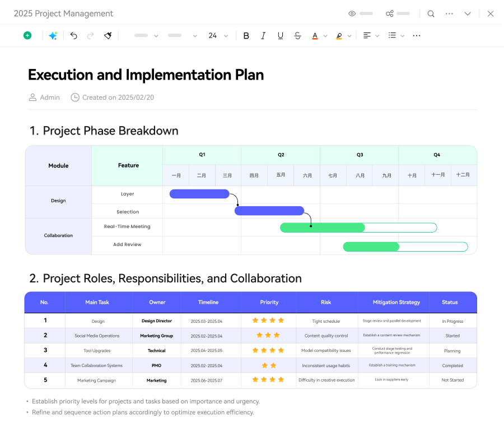Screen dimensions: 504x427
Task: Click Tight schedule risk cell
Action: point(326,321)
